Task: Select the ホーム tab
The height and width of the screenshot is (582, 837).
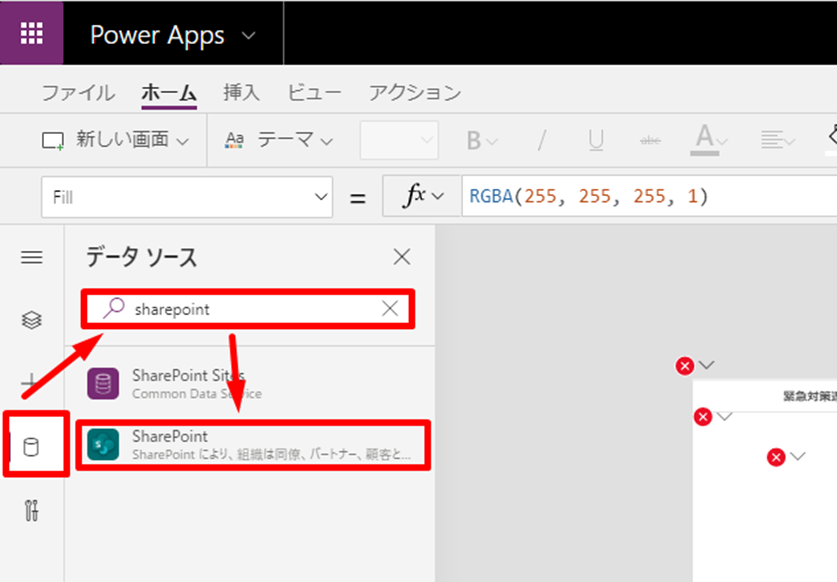Action: 169,93
